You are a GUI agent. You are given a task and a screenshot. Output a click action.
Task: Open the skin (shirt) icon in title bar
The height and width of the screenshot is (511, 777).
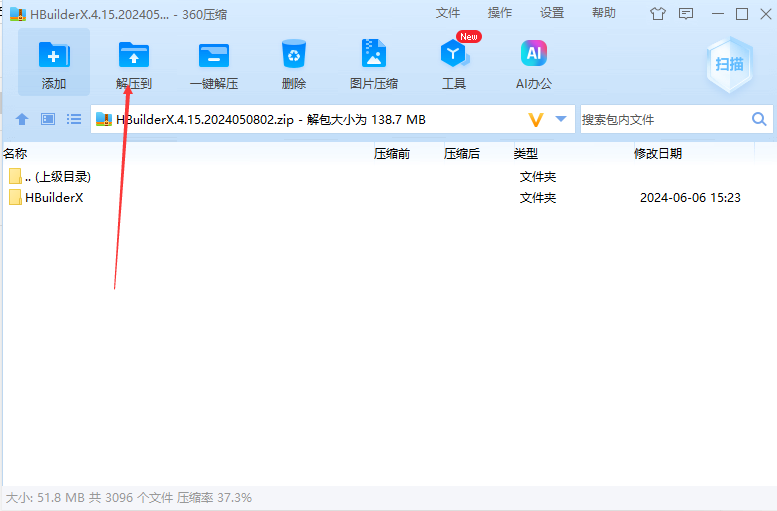[658, 14]
